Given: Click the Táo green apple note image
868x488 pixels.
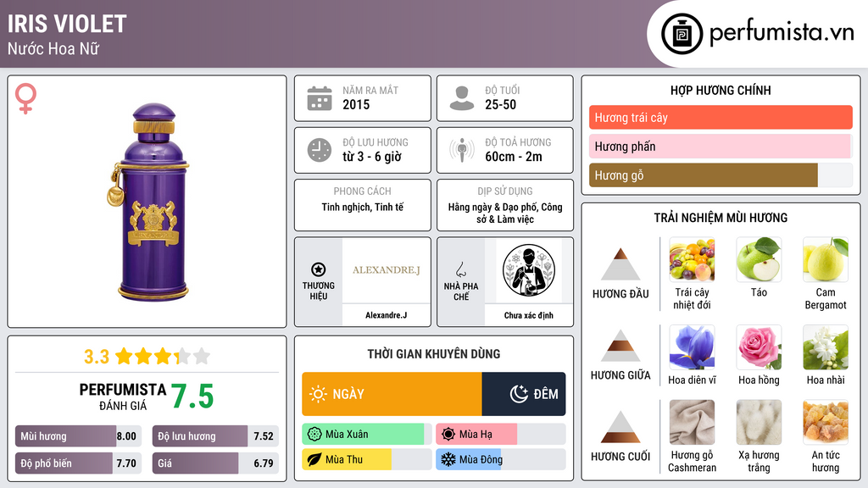Looking at the screenshot, I should point(759,259).
